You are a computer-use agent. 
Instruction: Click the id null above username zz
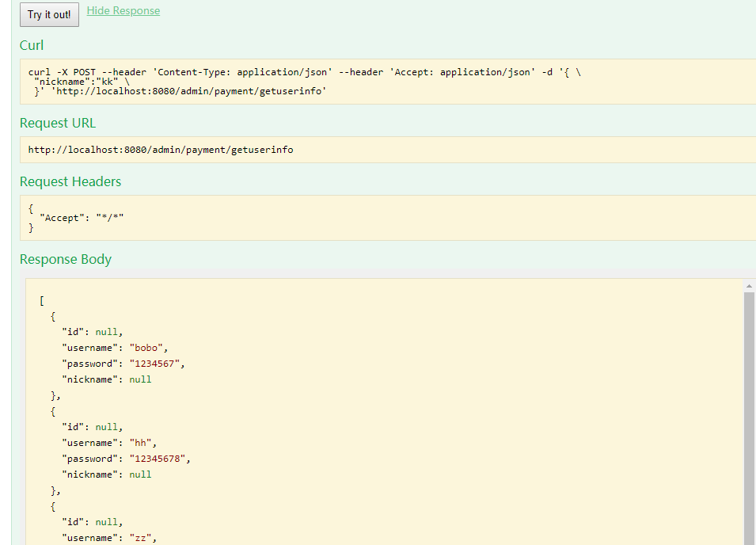(107, 522)
